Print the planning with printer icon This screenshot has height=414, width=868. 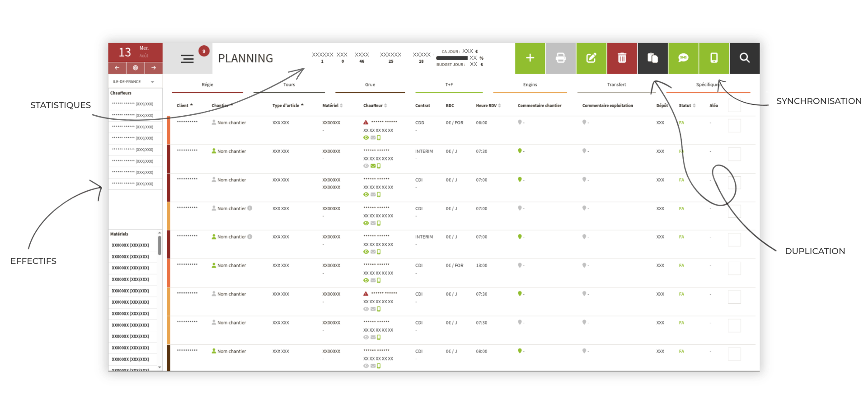(561, 58)
